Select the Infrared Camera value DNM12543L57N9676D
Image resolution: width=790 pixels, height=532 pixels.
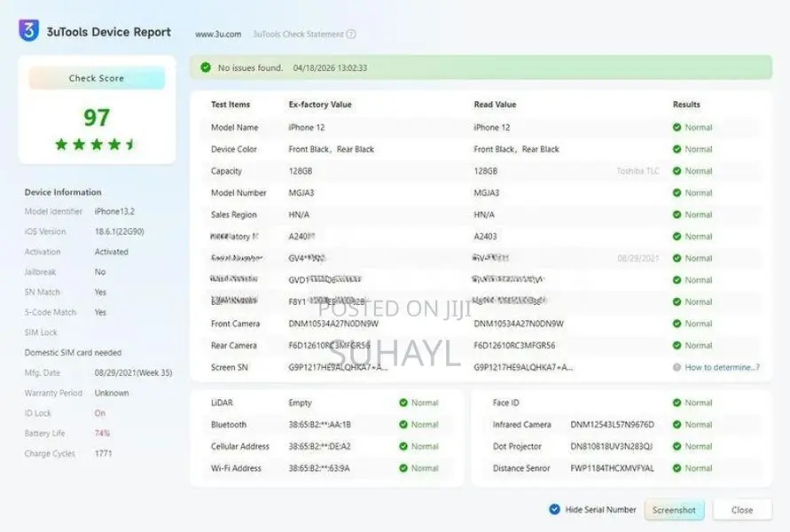pyautogui.click(x=612, y=425)
